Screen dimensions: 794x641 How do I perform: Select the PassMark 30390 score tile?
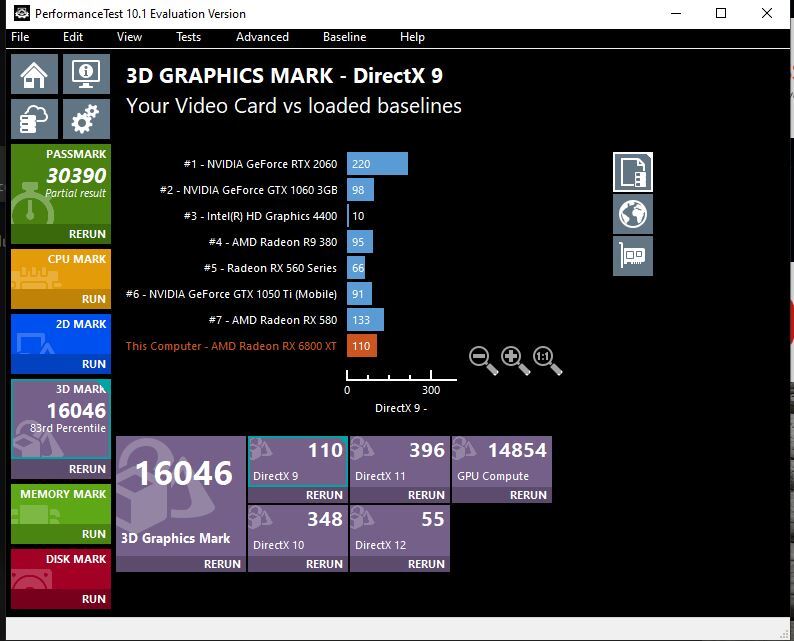click(x=61, y=184)
